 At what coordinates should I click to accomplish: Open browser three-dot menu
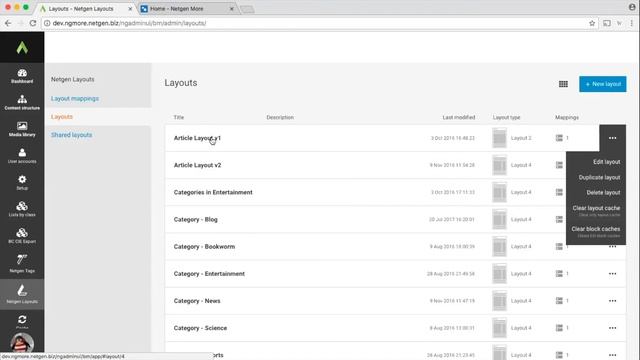(x=631, y=23)
